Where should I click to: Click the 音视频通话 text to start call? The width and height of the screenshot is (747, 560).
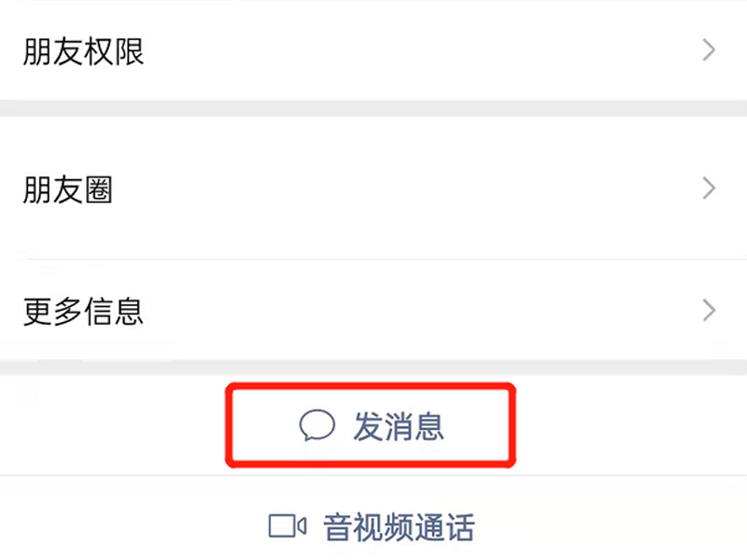click(x=399, y=527)
